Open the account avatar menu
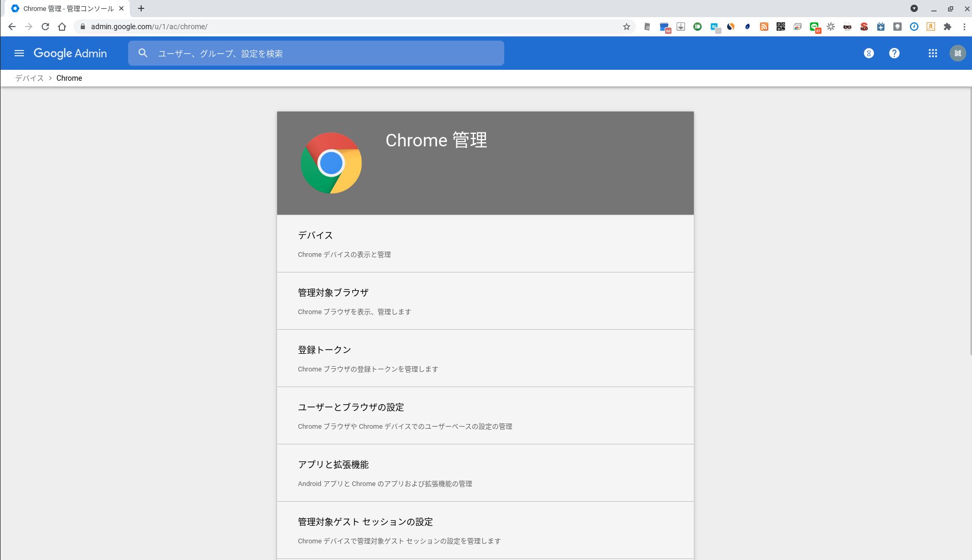 (957, 53)
